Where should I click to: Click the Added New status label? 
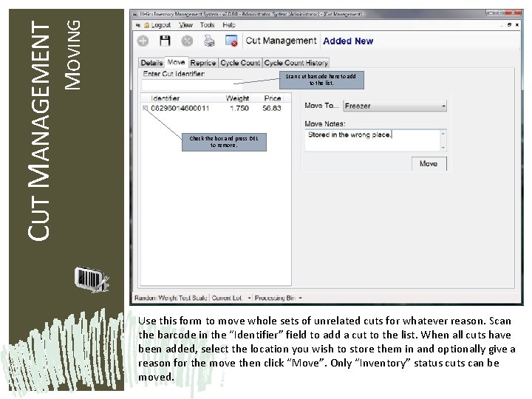348,41
